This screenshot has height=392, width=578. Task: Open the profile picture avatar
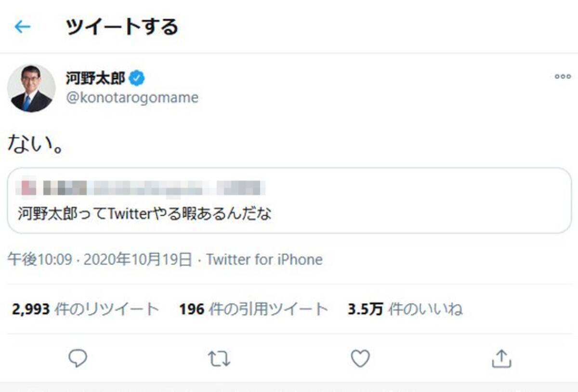pos(31,88)
